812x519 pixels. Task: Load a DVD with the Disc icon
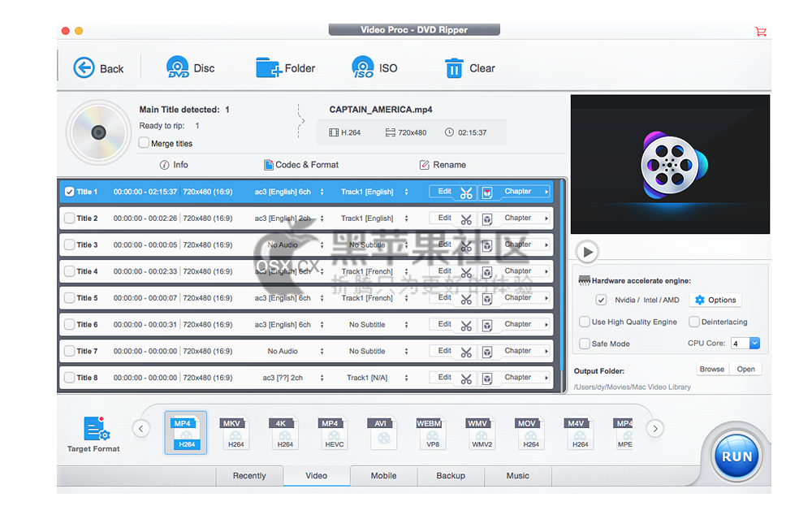pyautogui.click(x=178, y=67)
